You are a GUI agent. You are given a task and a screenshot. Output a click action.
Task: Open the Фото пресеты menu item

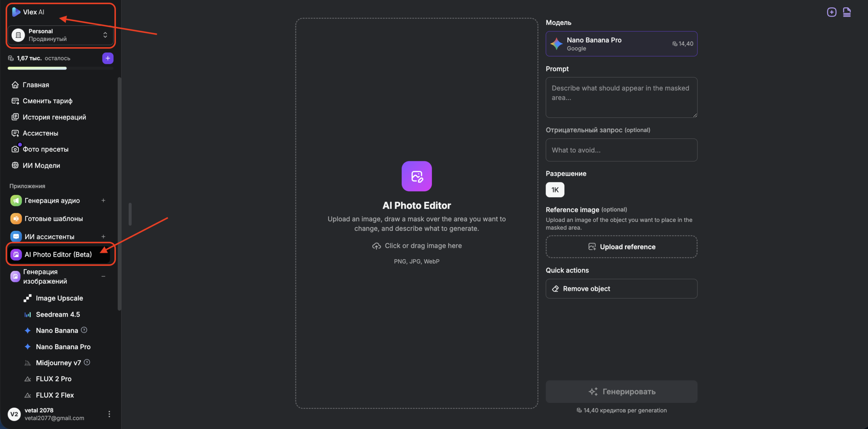45,149
